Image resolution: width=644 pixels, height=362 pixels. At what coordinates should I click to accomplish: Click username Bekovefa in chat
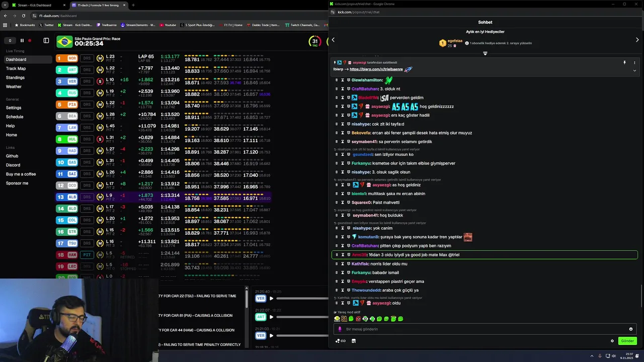pos(361,133)
